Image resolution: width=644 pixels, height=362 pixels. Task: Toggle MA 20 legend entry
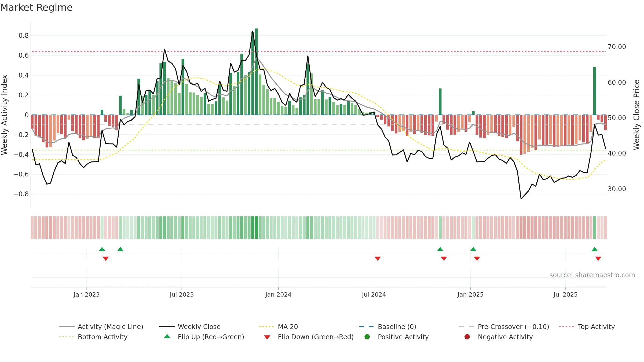point(278,327)
